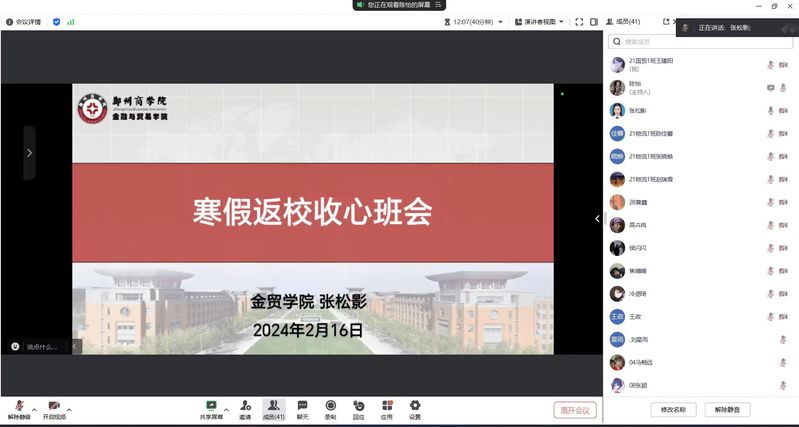
Task: Toggle microphone with 解除静音 in bottom-left toolbar
Action: (x=19, y=408)
